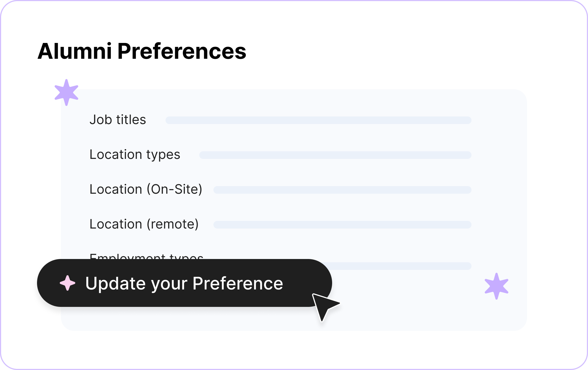This screenshot has width=588, height=370.
Task: Click the word 'Preferences' in the heading
Action: 182,51
